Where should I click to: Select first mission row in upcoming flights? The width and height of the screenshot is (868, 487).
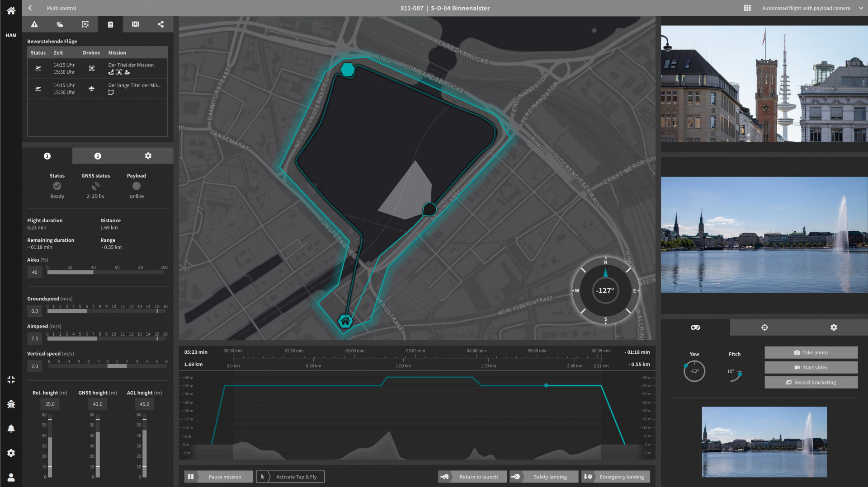(x=97, y=68)
